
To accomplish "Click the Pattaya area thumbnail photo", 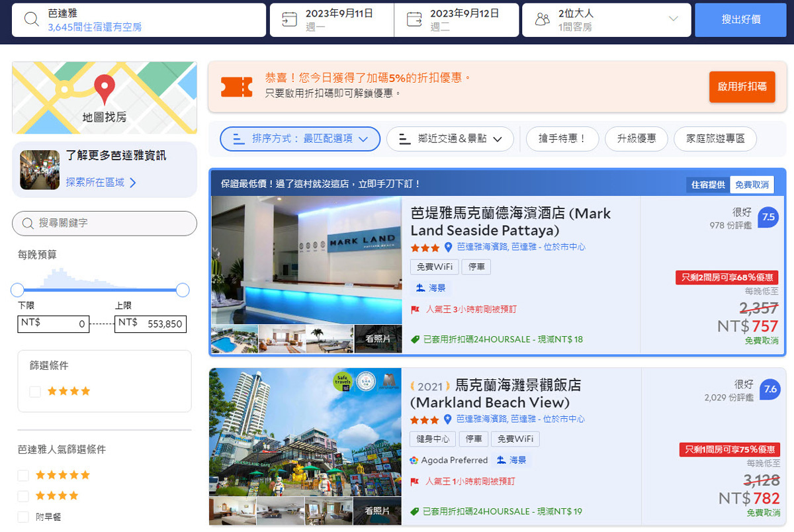I will point(40,170).
